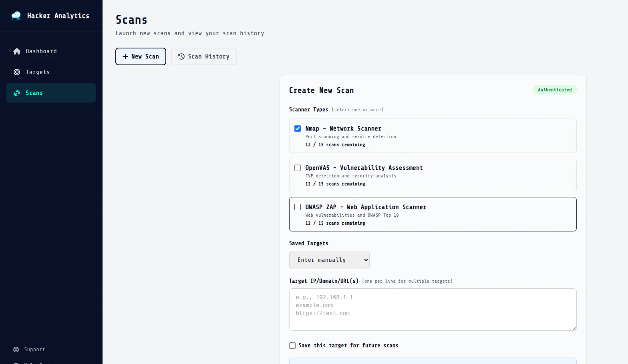
Task: Click the Hacker Analytics cloud logo
Action: tap(16, 16)
